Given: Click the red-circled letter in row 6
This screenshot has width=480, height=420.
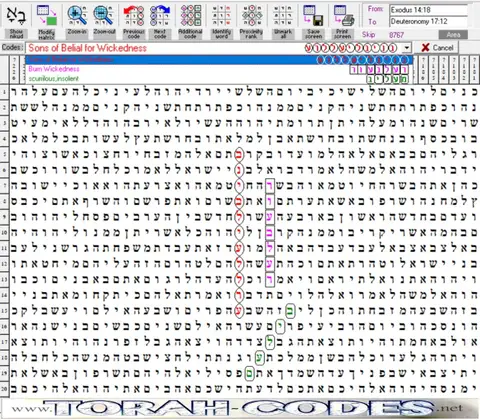Looking at the screenshot, I should click(x=239, y=170).
